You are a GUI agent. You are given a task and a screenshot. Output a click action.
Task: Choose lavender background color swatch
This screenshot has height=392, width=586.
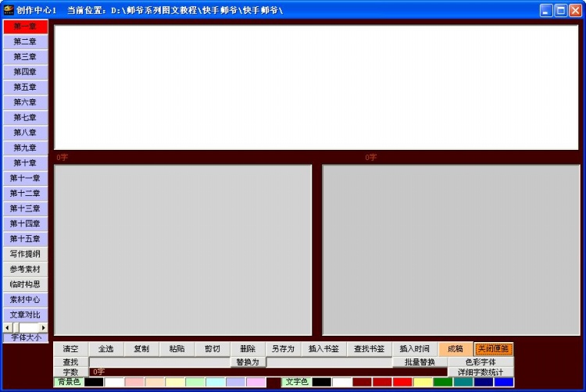tap(235, 383)
